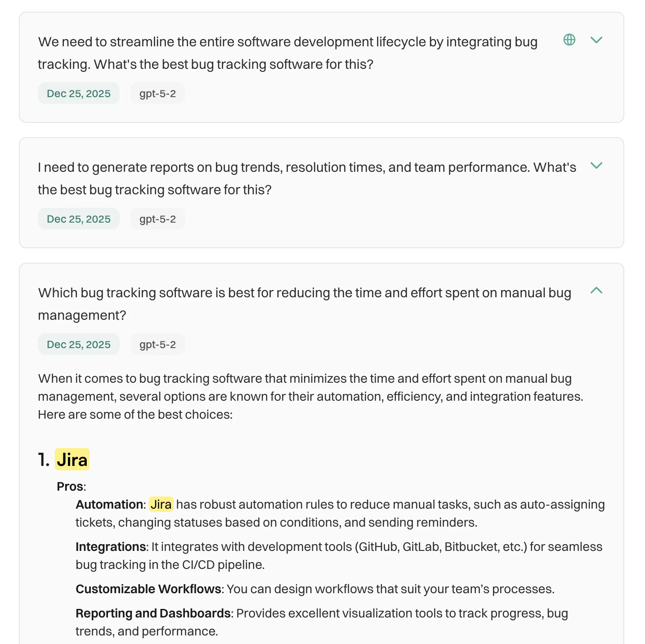Click highlighted Jira mention in the Automation bullet
Image resolution: width=645 pixels, height=644 pixels.
pyautogui.click(x=161, y=505)
